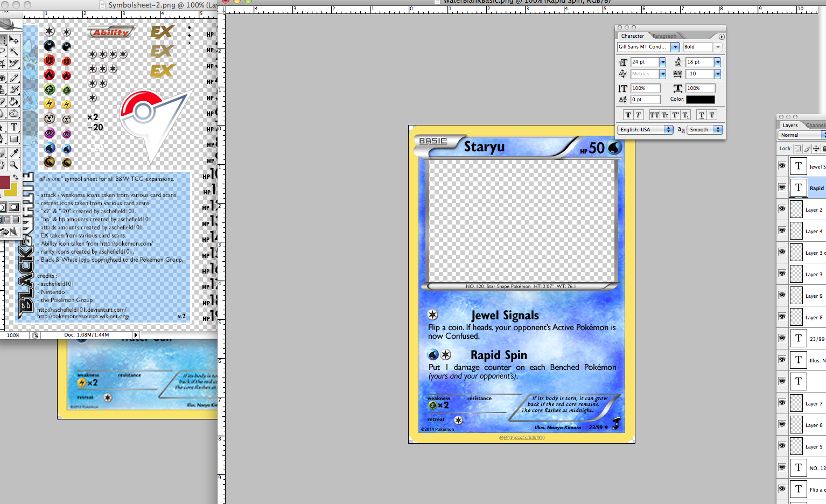Screen dimensions: 826x504
Task: Apply Underline style
Action: click(702, 115)
